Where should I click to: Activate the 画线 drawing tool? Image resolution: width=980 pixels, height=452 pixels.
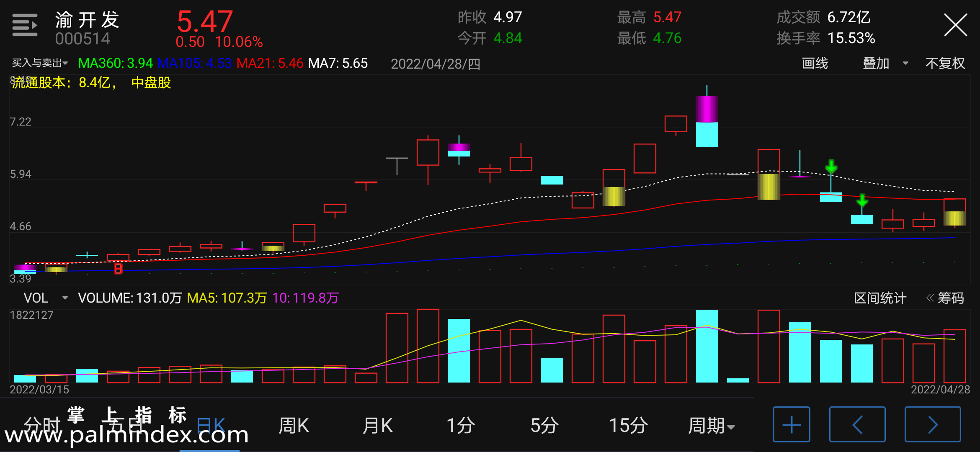[x=815, y=63]
